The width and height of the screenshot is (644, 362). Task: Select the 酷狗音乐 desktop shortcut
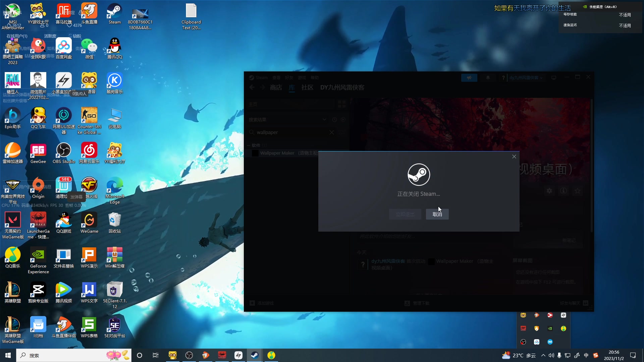(x=115, y=83)
